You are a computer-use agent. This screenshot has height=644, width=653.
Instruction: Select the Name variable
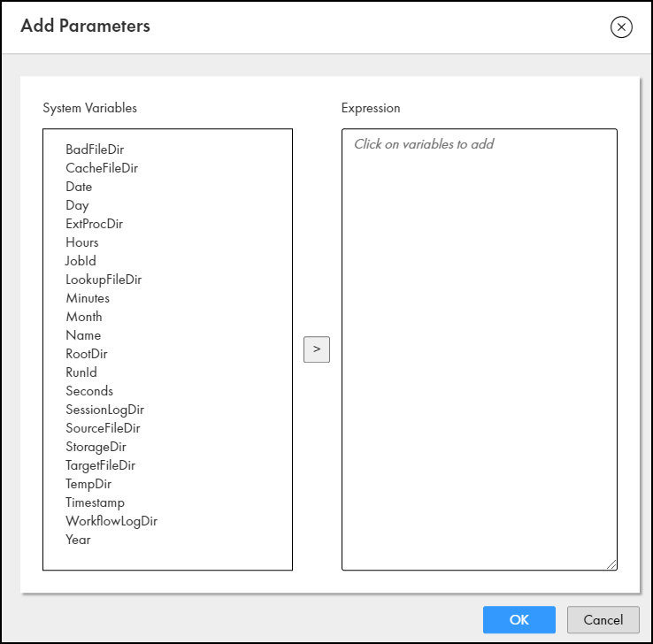tap(83, 335)
